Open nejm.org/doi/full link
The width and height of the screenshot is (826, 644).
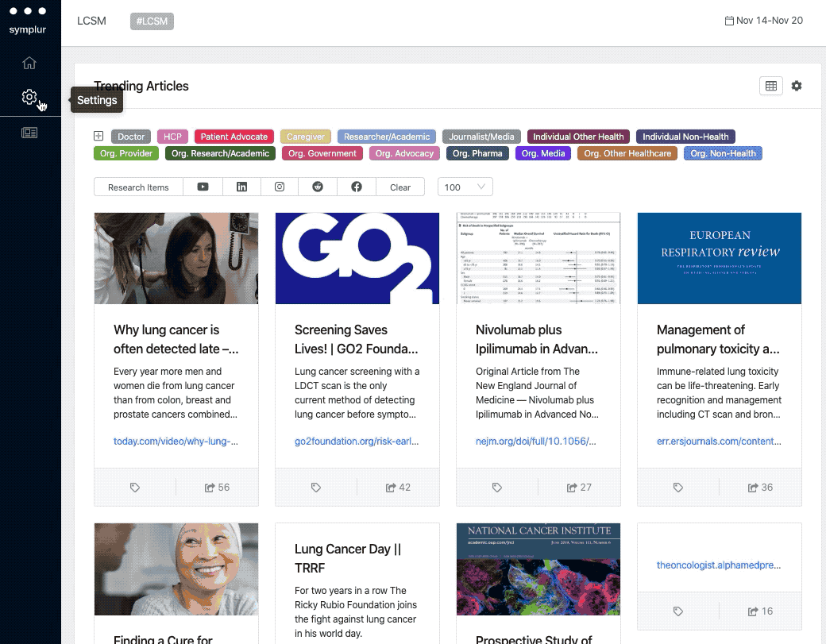536,442
